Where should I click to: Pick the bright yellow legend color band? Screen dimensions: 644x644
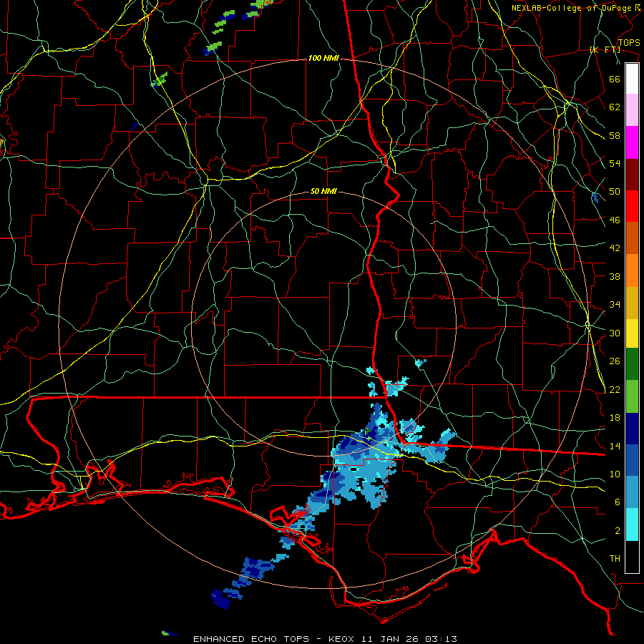point(632,333)
